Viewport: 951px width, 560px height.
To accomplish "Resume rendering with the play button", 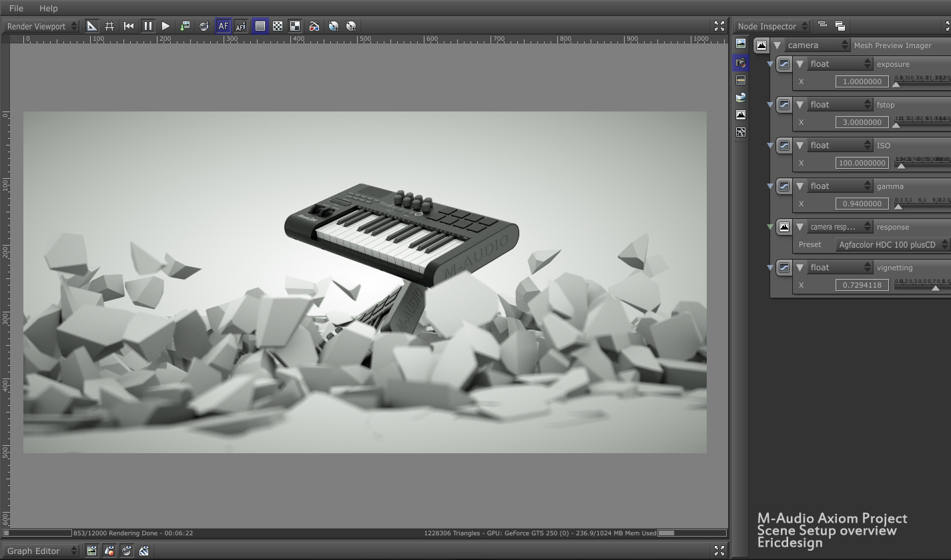I will tap(166, 26).
